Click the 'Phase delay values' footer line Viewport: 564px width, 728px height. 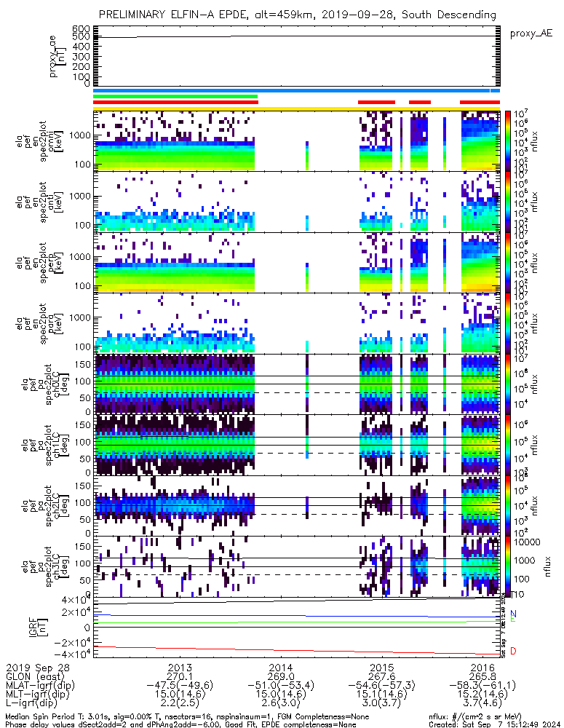(x=181, y=724)
